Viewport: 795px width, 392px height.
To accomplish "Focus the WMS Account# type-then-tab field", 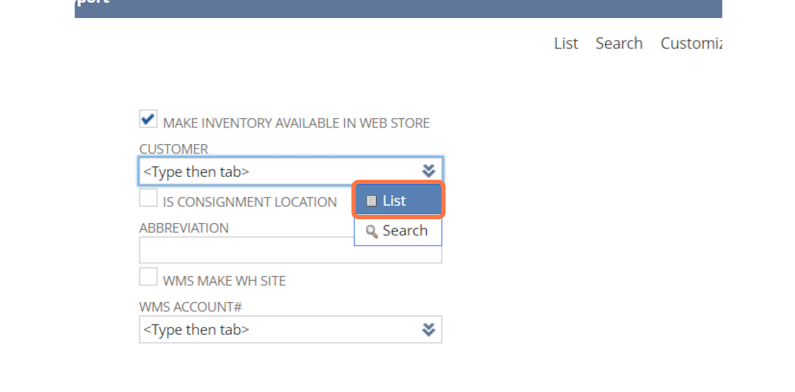I will (x=279, y=330).
